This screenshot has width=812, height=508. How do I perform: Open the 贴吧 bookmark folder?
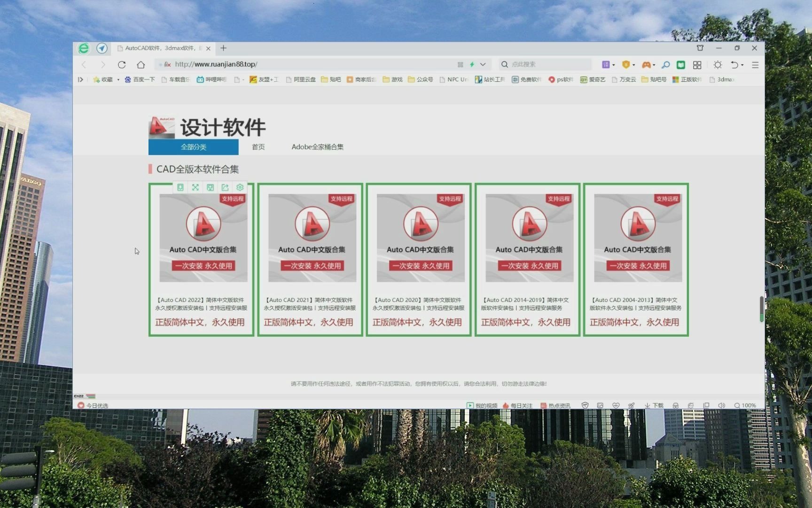[x=331, y=79]
